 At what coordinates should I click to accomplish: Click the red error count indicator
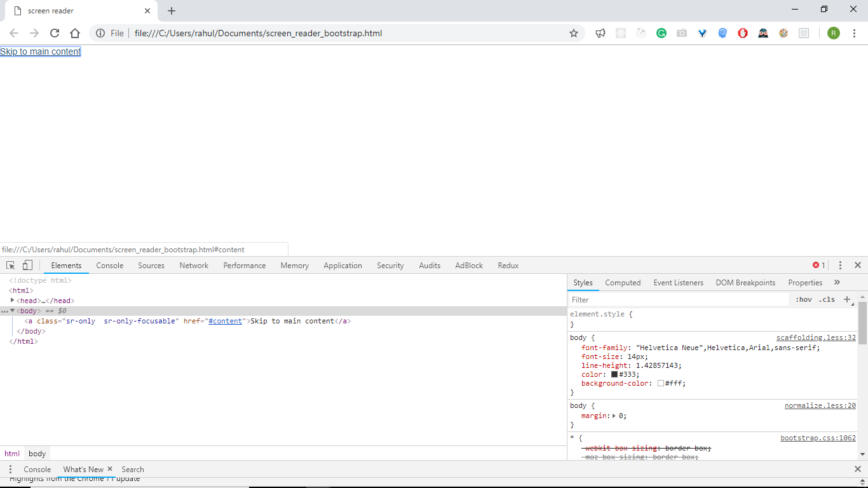point(819,266)
